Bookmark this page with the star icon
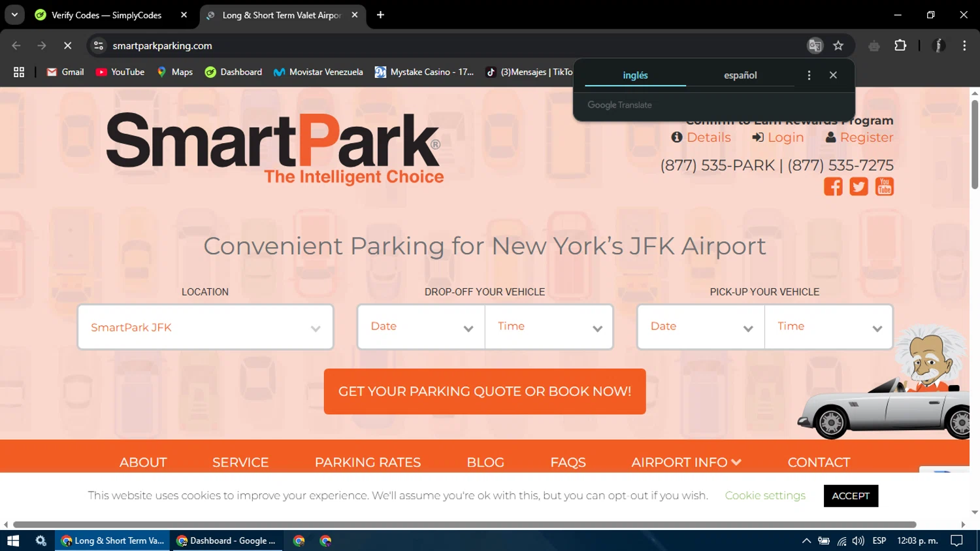 coord(838,46)
